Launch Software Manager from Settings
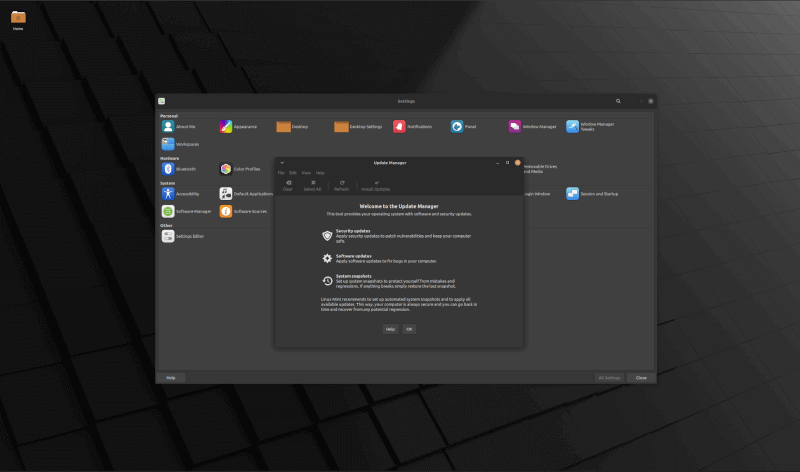The height and width of the screenshot is (472, 800). (x=186, y=211)
